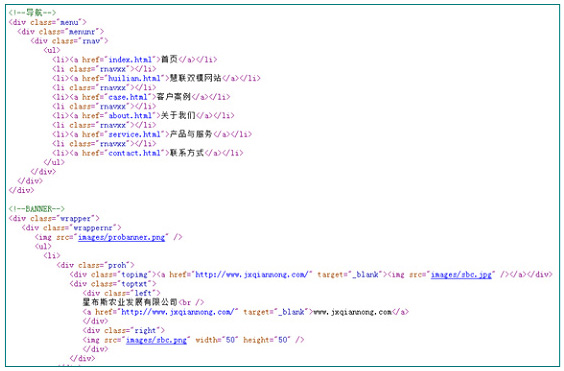Click the closing </ul> tag in menu
The height and width of the screenshot is (371, 564).
(x=54, y=163)
